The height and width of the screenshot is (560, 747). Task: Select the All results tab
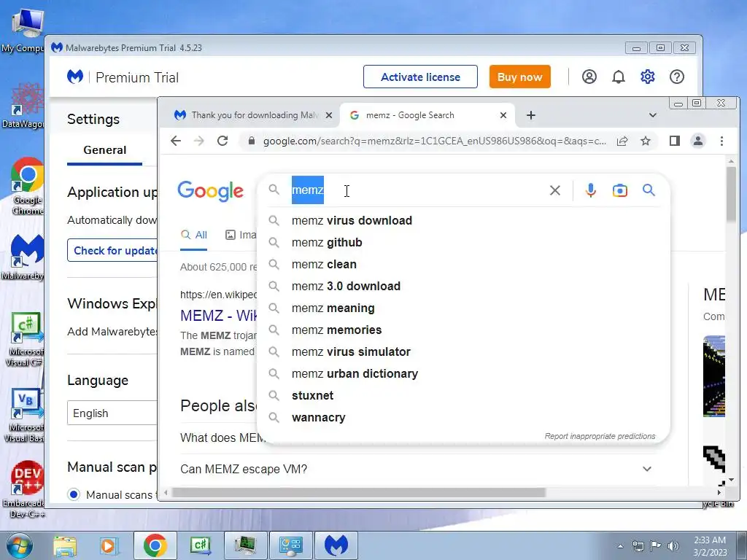194,235
